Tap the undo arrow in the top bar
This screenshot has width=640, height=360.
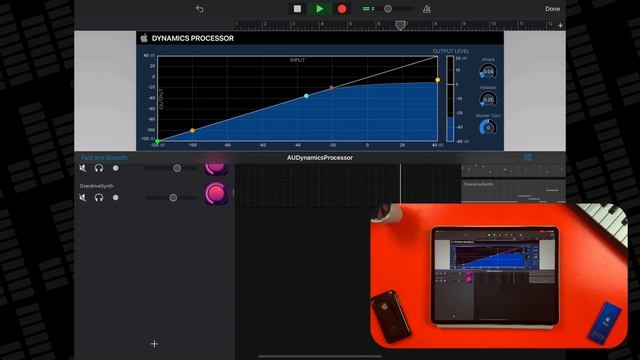[200, 9]
